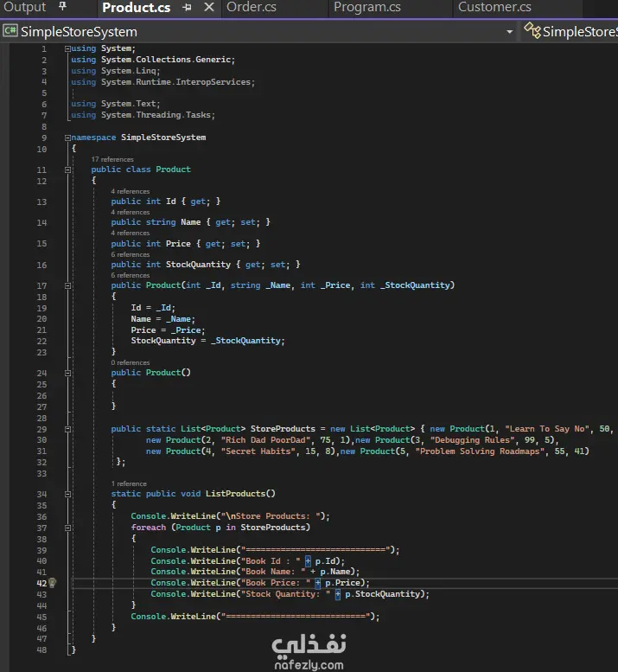This screenshot has height=672, width=618.
Task: Open the SimpleStoreSystem project dropdown arrow
Action: pyautogui.click(x=509, y=32)
